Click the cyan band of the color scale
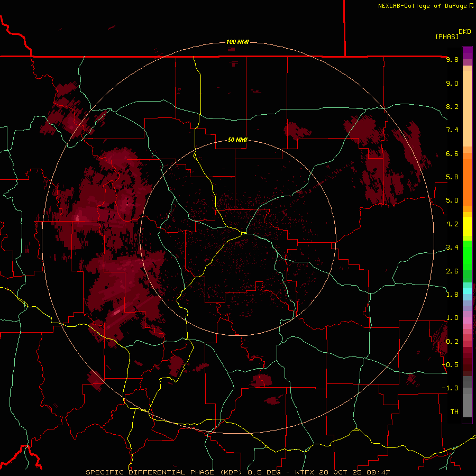476x476 pixels. point(467,291)
